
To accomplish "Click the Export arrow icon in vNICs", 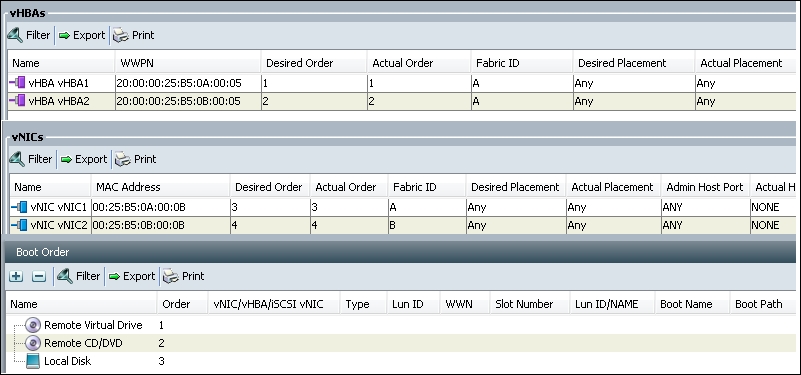I will click(66, 160).
